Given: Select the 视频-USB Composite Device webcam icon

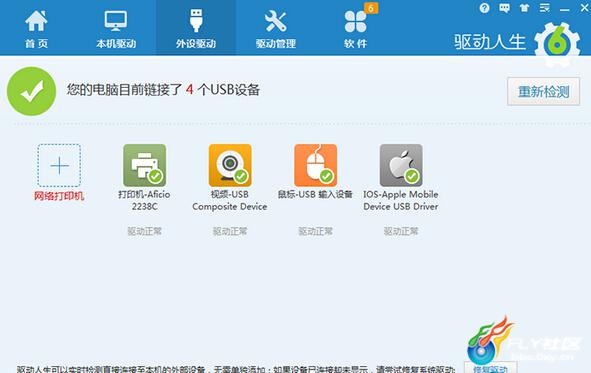Looking at the screenshot, I should (230, 165).
